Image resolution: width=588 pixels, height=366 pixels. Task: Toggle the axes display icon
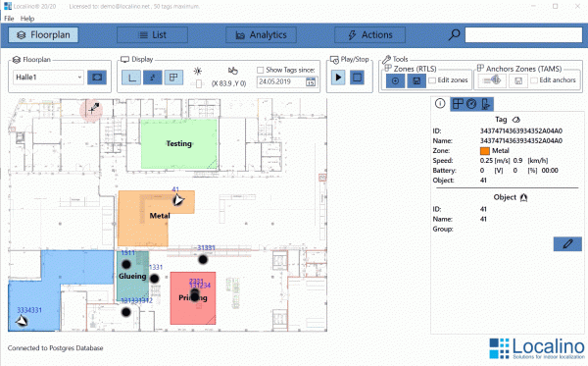click(x=131, y=78)
